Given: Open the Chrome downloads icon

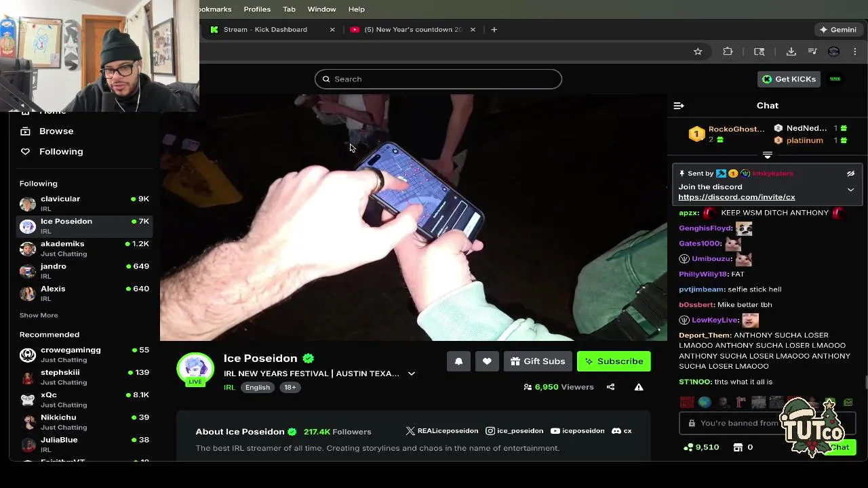Looking at the screenshot, I should click(791, 52).
